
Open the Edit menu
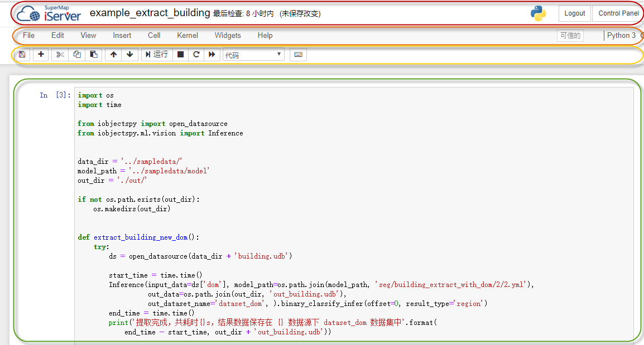[57, 36]
